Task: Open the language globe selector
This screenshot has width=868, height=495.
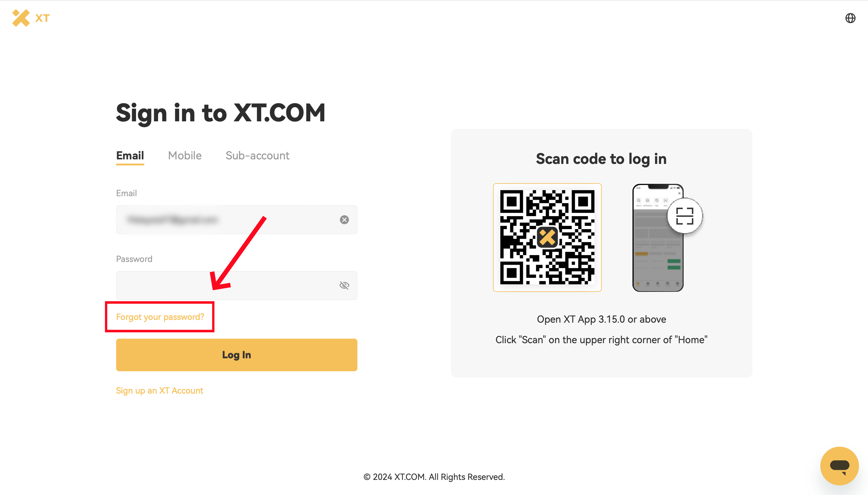Action: (x=850, y=18)
